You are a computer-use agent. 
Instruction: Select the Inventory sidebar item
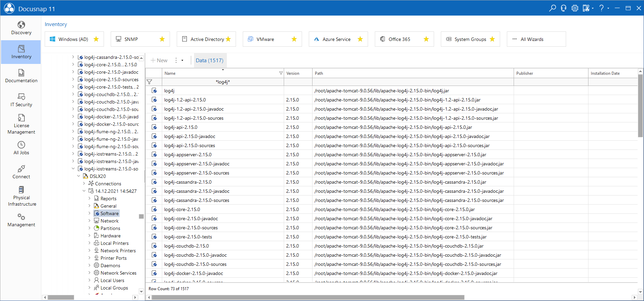(x=21, y=52)
